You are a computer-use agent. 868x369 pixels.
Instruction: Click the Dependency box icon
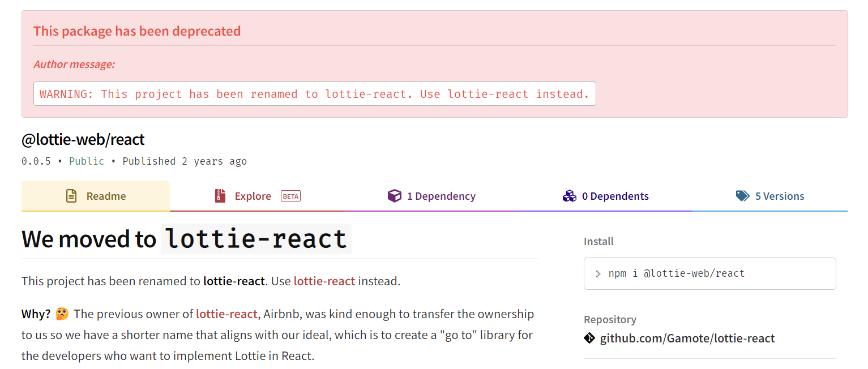[x=394, y=196]
